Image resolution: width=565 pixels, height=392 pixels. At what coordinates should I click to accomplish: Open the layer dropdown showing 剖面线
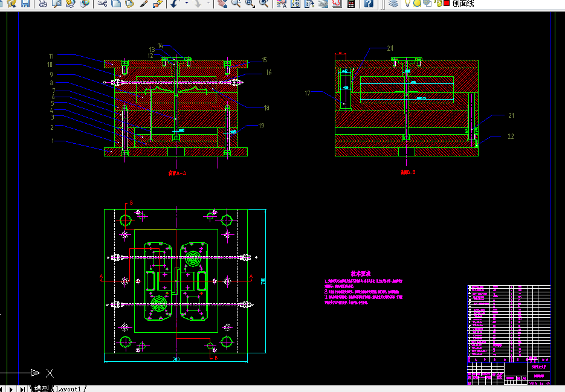463,3
